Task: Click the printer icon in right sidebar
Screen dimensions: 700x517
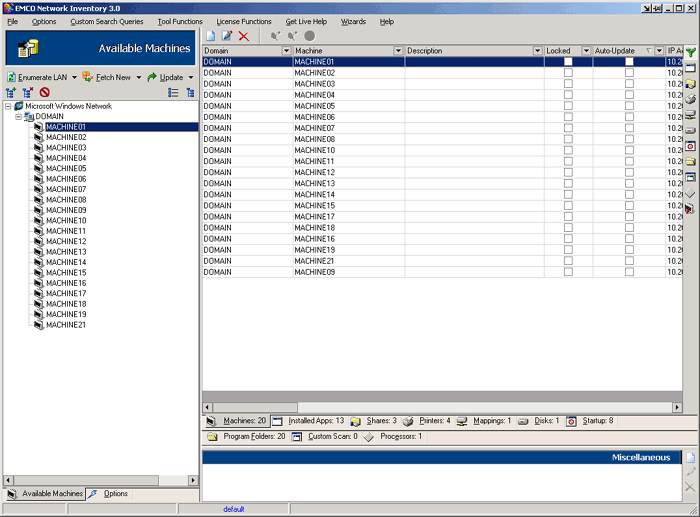Action: point(691,99)
